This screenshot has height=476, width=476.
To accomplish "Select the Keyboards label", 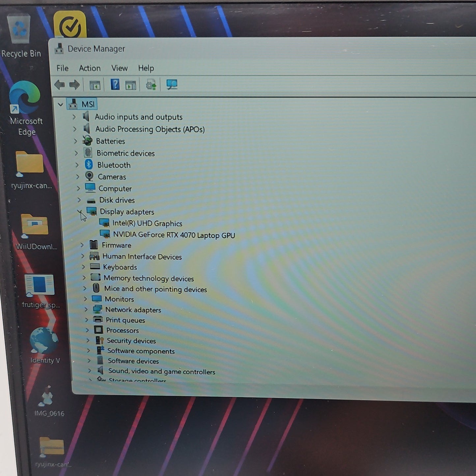I will pyautogui.click(x=120, y=267).
